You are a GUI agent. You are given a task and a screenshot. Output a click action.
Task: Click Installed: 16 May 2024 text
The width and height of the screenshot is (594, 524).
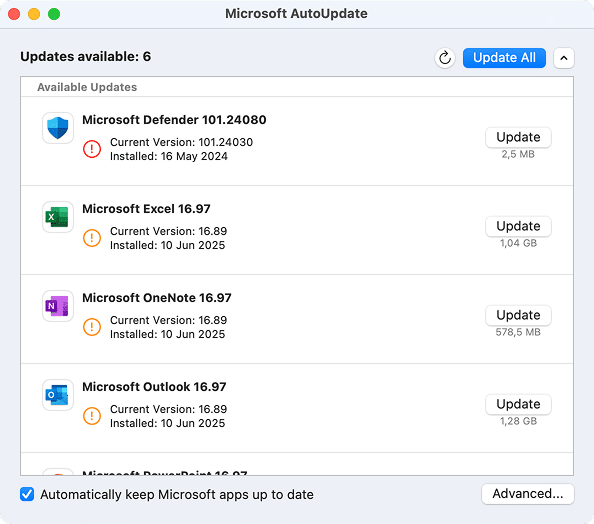coord(169,156)
